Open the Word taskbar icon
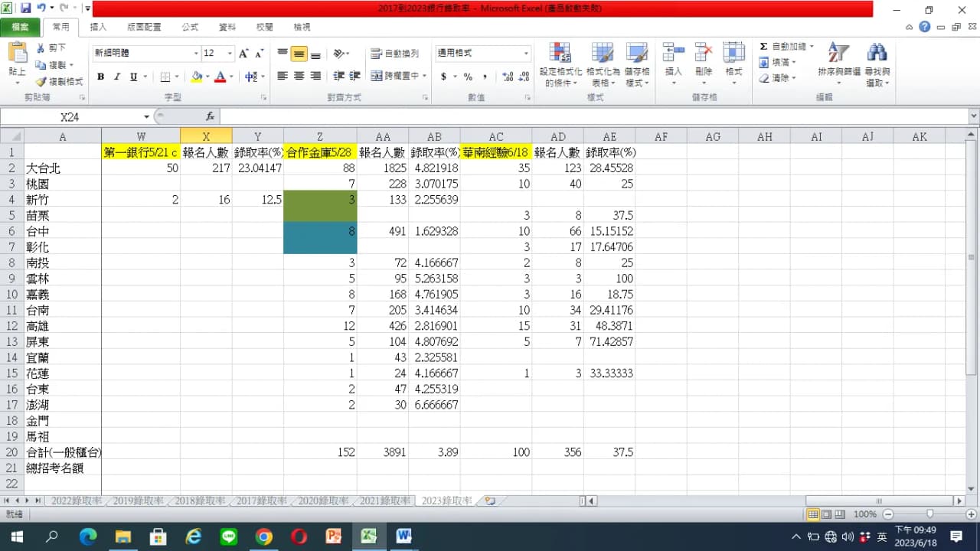The image size is (980, 551). click(x=403, y=536)
